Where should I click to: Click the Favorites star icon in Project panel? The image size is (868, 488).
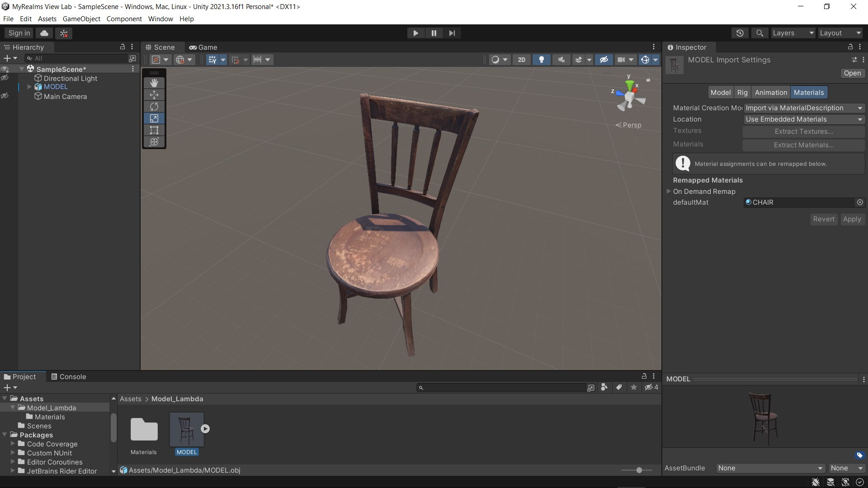coord(634,387)
